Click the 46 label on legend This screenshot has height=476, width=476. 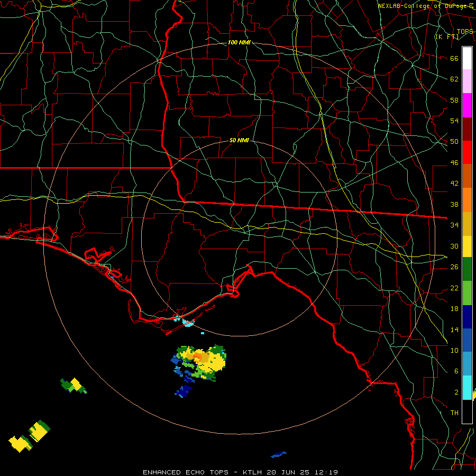point(454,162)
